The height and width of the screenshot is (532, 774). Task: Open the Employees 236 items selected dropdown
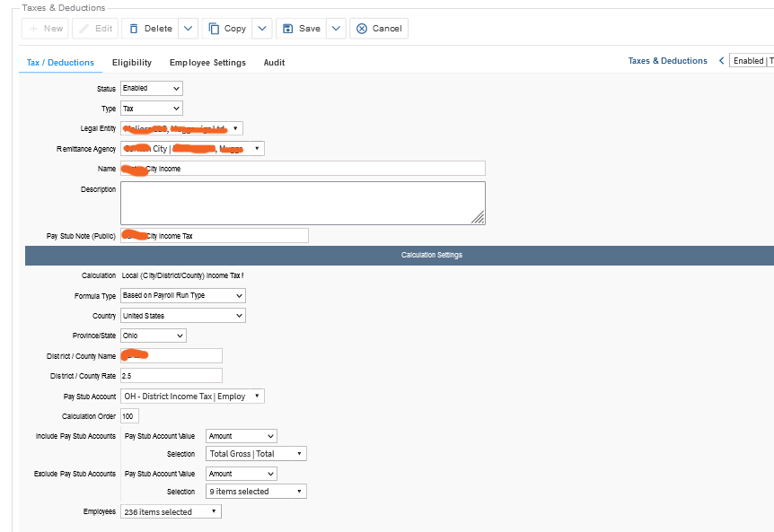click(171, 511)
